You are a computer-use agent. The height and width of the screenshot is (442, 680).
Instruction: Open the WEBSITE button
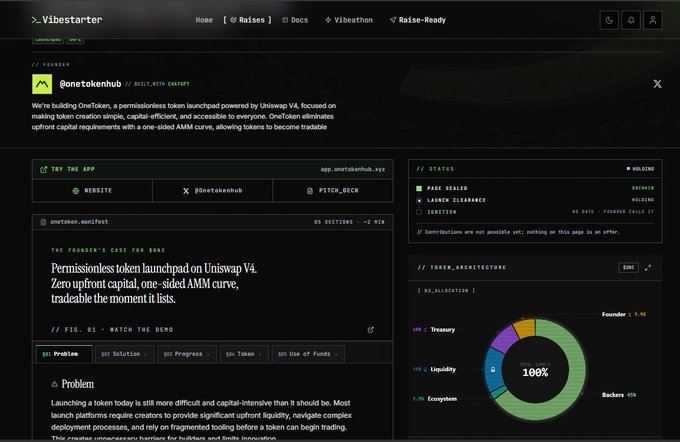point(92,190)
